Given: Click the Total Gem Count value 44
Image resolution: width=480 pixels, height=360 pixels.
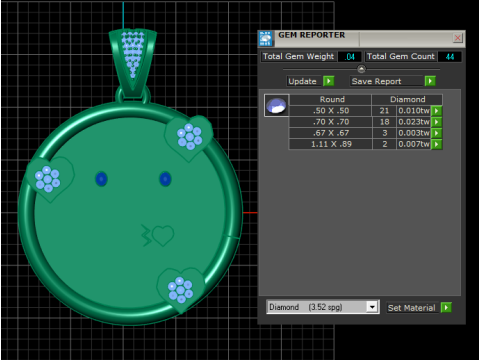Looking at the screenshot, I should 450,57.
